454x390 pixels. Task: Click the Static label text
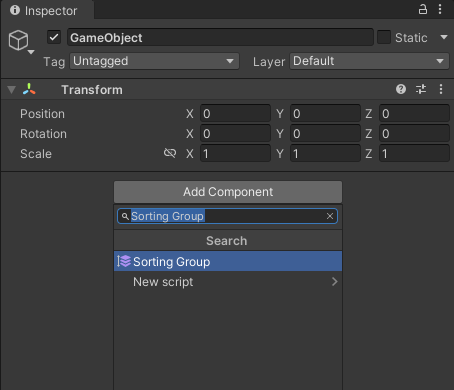[x=411, y=38]
